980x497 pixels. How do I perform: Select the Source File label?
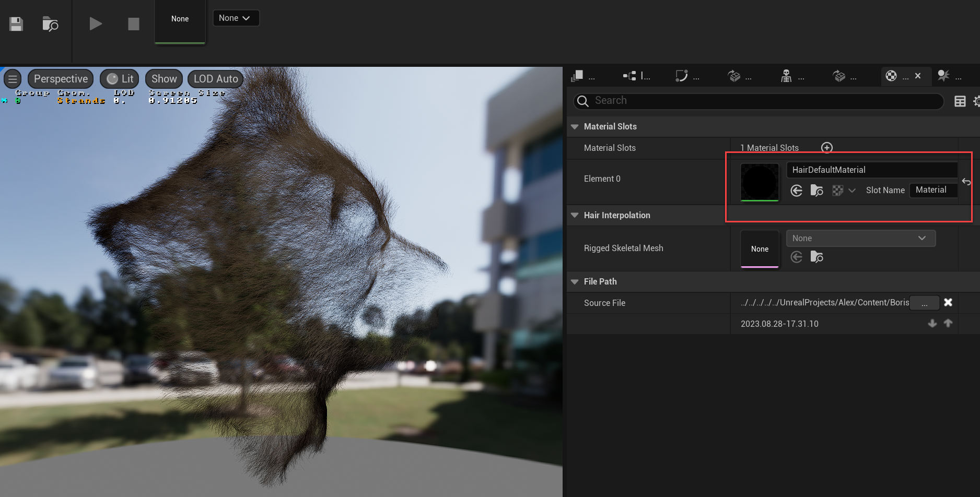coord(604,303)
